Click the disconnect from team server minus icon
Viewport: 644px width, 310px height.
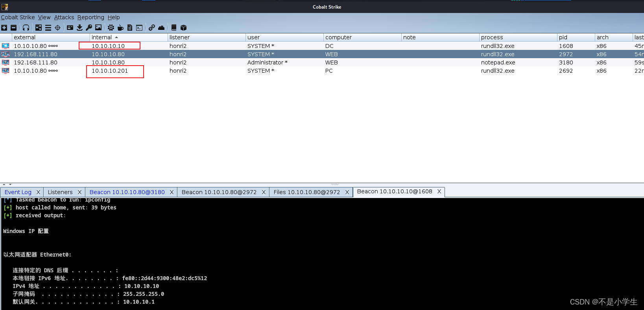[13, 28]
